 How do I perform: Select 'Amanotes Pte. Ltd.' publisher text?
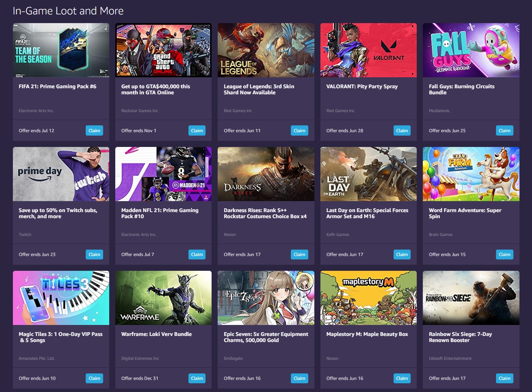[x=37, y=358]
